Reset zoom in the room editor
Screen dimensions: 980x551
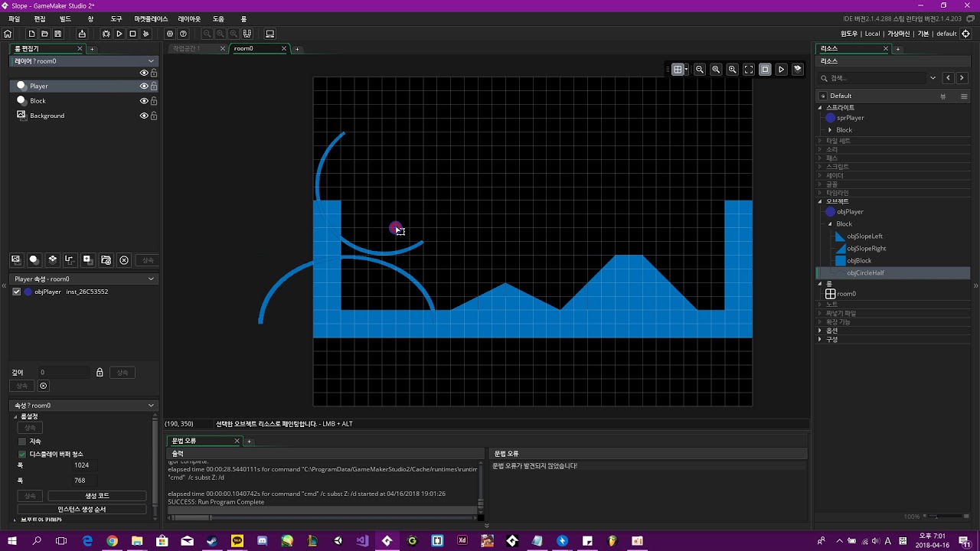click(716, 69)
